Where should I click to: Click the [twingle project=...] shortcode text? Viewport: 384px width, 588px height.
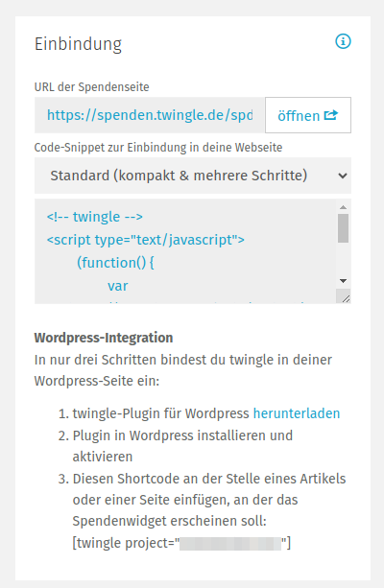pyautogui.click(x=181, y=543)
